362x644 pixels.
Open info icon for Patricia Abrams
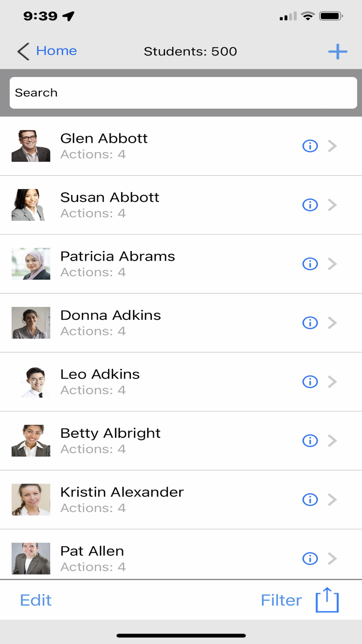(310, 264)
